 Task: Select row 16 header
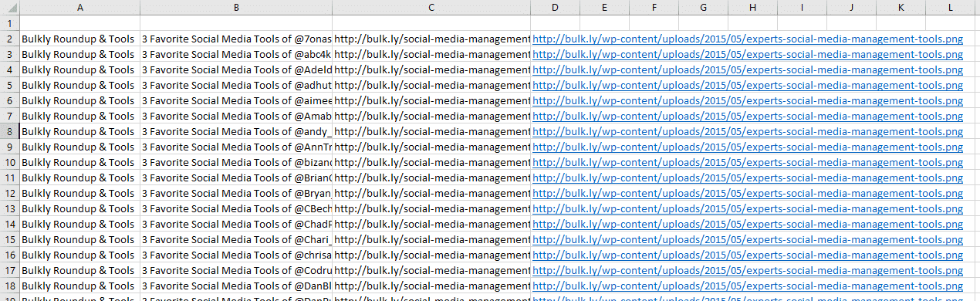point(10,255)
